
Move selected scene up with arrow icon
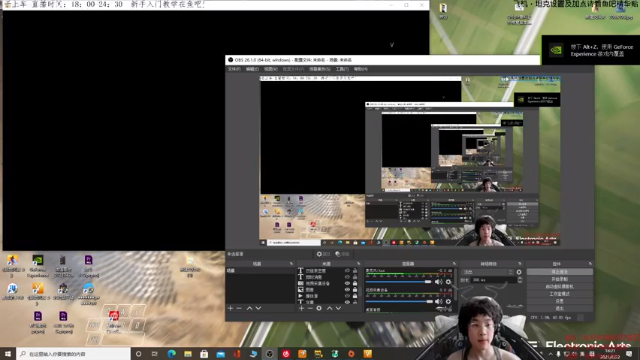click(x=249, y=309)
